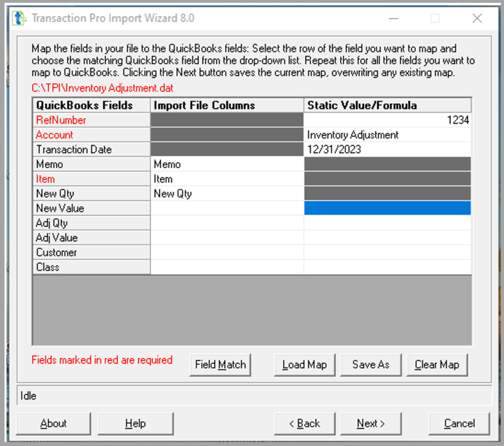Select the New Qty QuickBooks field label

92,193
